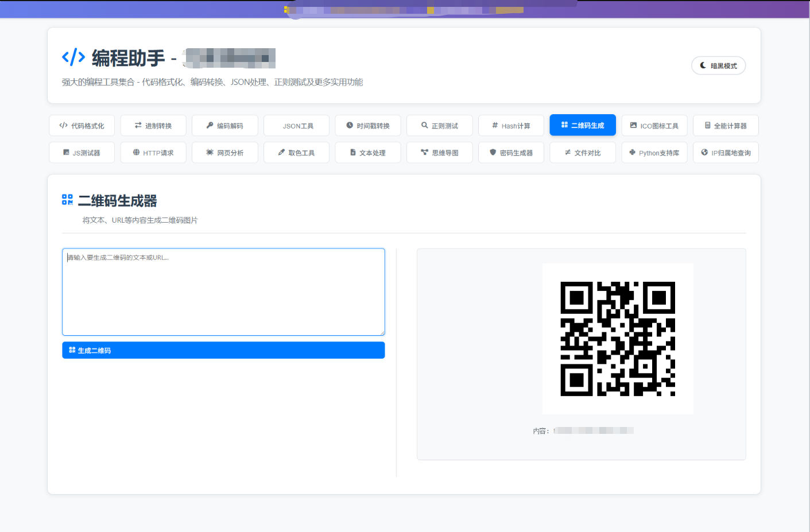Click the blue 生成二维码 button

click(223, 350)
